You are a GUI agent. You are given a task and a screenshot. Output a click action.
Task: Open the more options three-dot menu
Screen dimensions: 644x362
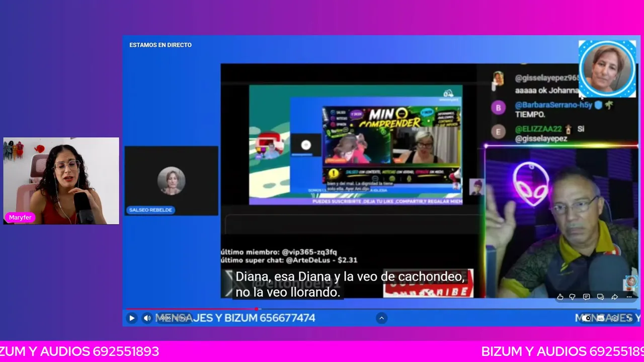628,297
